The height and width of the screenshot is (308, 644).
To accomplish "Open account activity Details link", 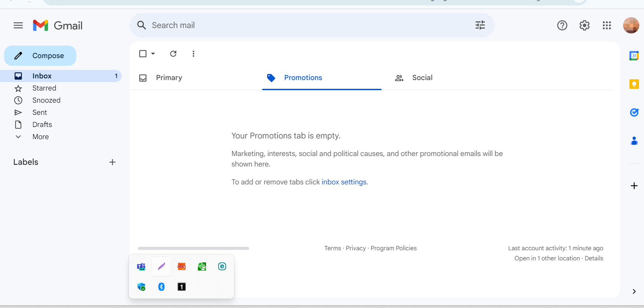I will [x=594, y=258].
